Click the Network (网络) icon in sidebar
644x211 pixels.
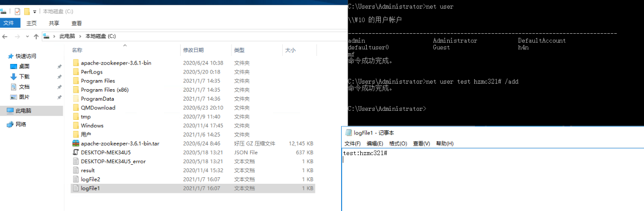tap(10, 124)
